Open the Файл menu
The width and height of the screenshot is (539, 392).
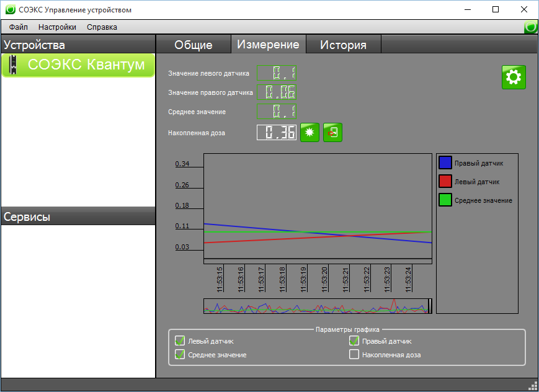pyautogui.click(x=18, y=27)
